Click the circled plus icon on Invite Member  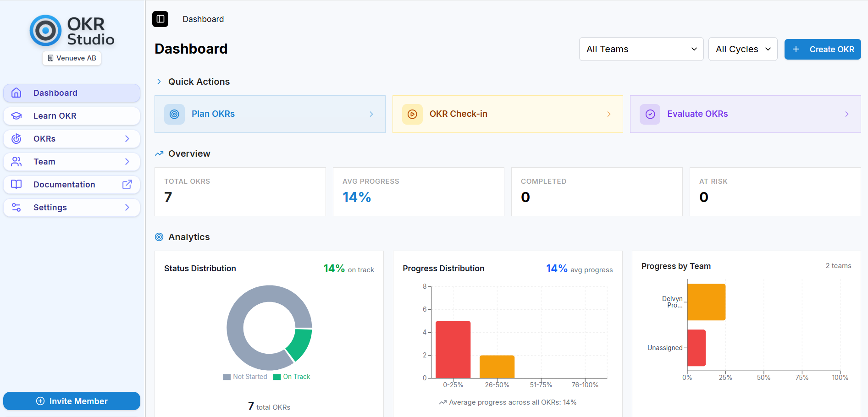[40, 401]
